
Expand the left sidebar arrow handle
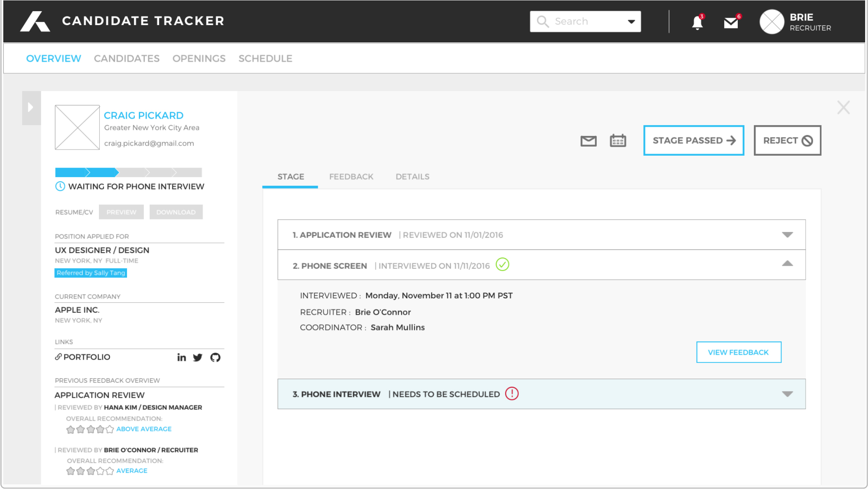(31, 108)
